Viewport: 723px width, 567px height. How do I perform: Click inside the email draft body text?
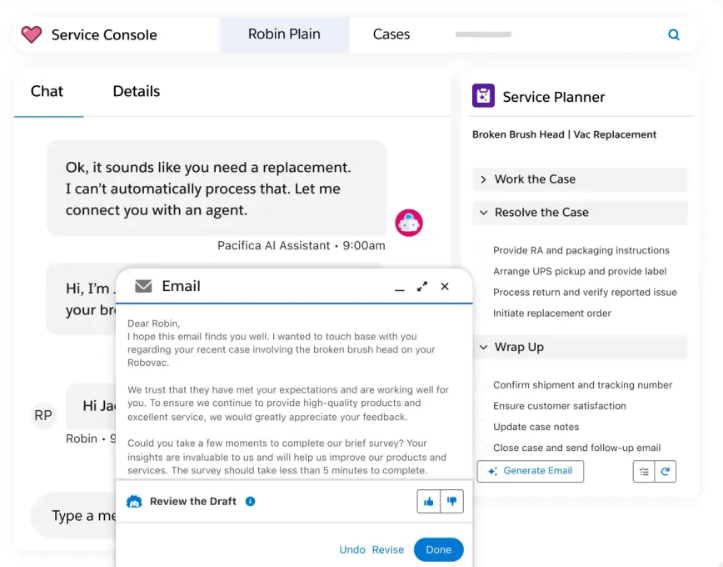click(288, 396)
